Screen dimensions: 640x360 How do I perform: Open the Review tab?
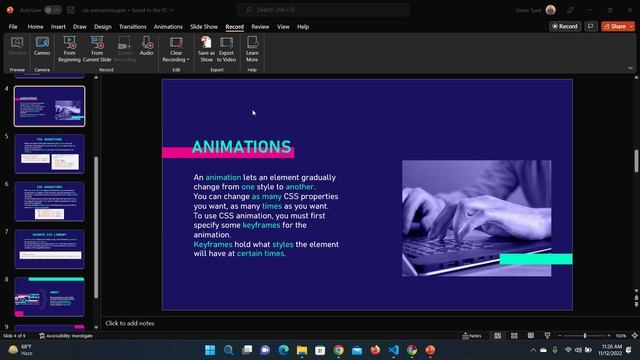[x=260, y=27]
